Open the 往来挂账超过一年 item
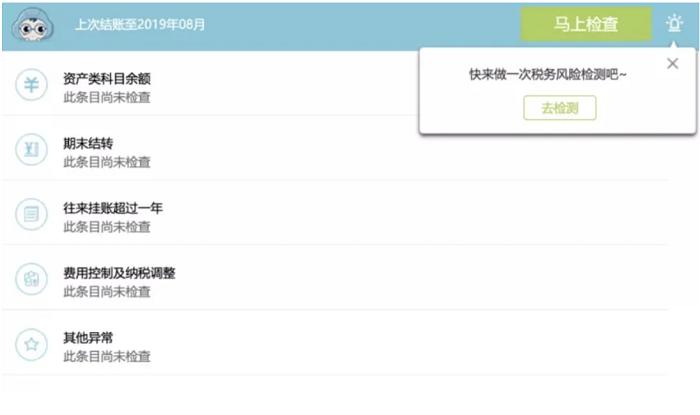Image resolution: width=700 pixels, height=415 pixels. [x=112, y=208]
